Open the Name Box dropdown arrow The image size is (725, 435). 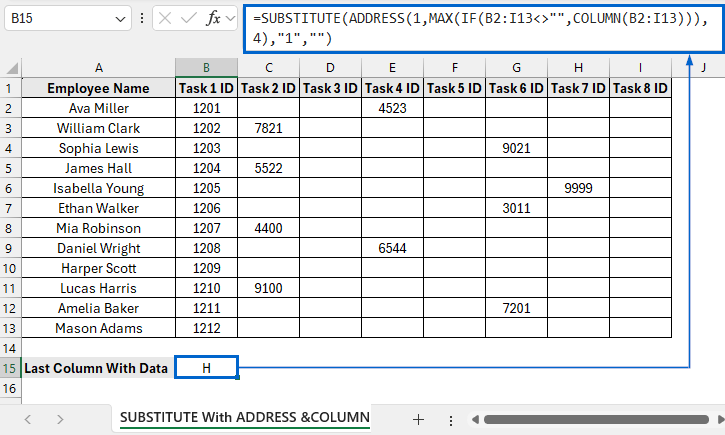click(x=120, y=19)
